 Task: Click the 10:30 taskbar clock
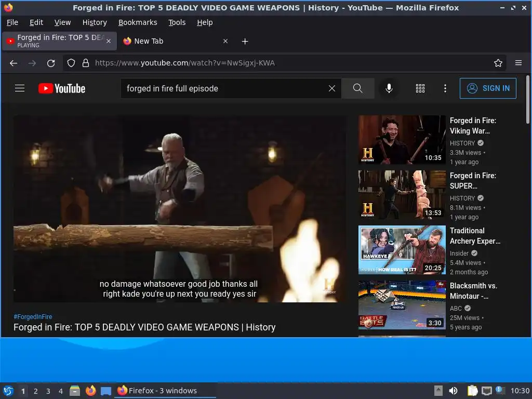coord(520,391)
